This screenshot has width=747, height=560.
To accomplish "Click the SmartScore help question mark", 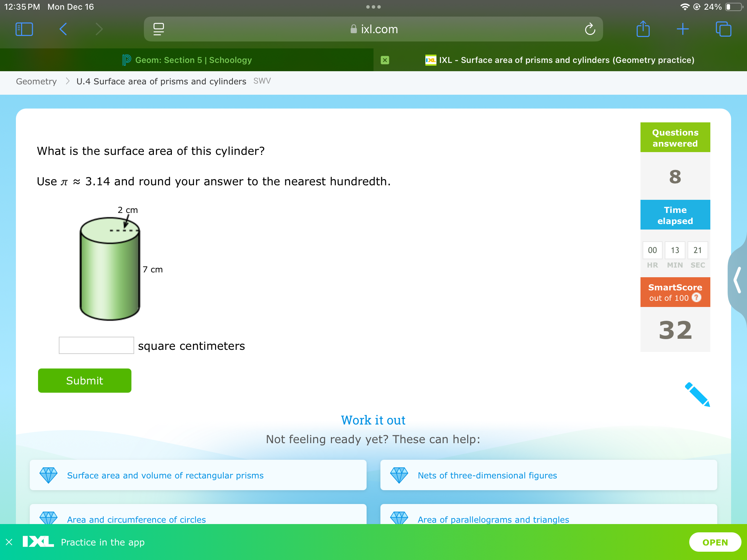I will [x=697, y=298].
